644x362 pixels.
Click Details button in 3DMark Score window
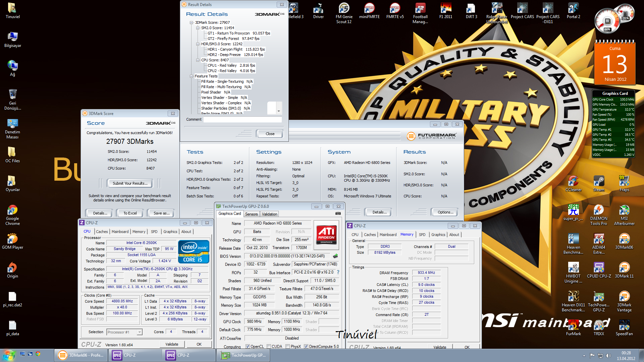(100, 213)
